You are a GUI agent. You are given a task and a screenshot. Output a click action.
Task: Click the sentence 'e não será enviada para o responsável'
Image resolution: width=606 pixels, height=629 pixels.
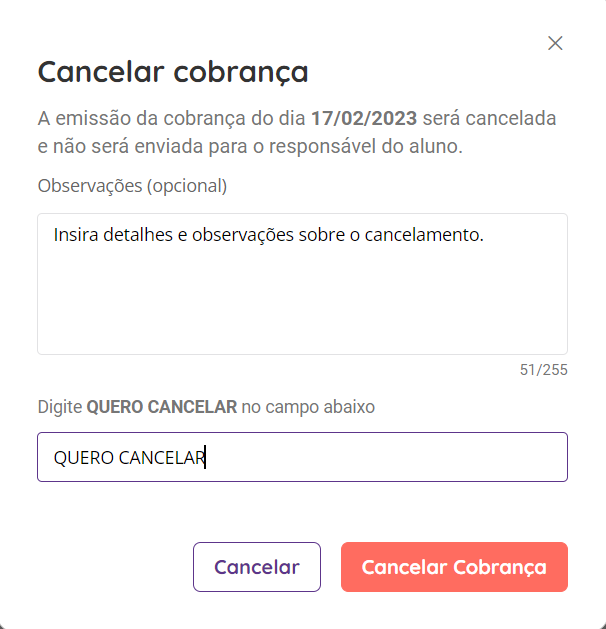(x=207, y=146)
